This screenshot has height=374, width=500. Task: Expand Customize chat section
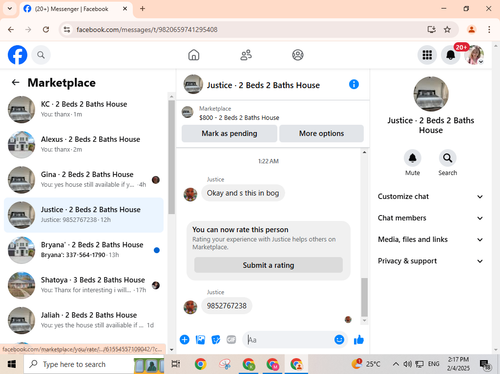[x=430, y=197]
